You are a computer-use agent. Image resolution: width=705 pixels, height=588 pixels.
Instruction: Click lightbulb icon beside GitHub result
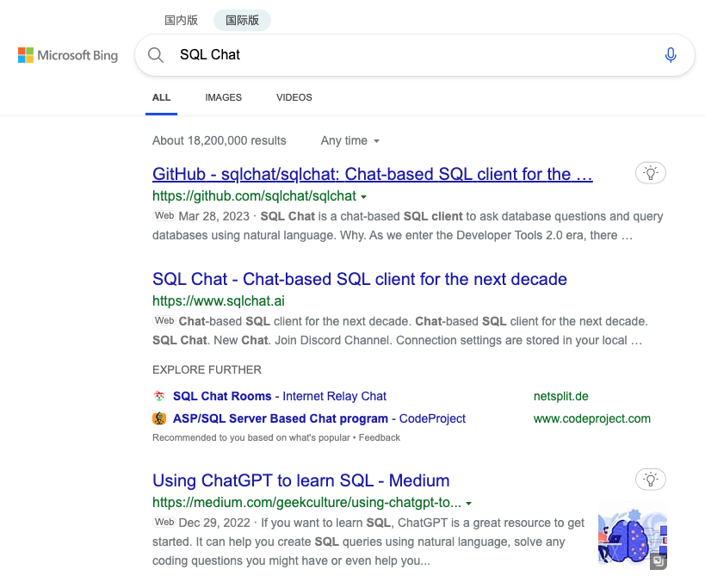[650, 173]
